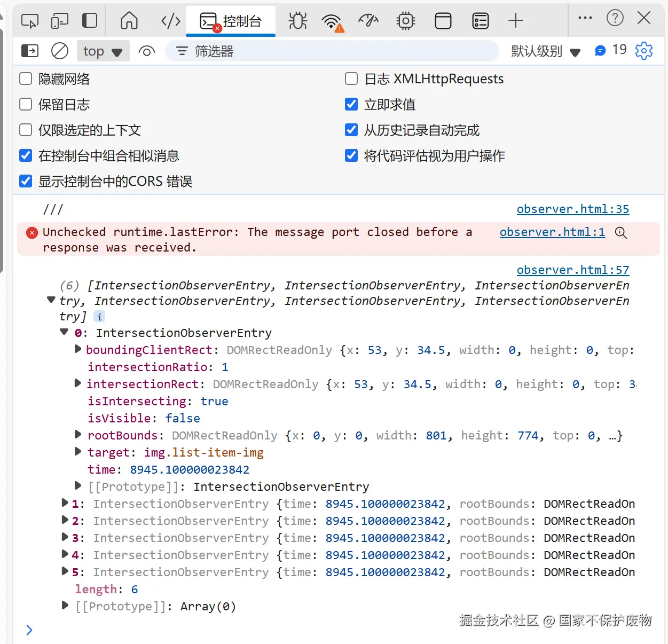Toggle console settings gear
This screenshot has height=644, width=668.
click(644, 51)
